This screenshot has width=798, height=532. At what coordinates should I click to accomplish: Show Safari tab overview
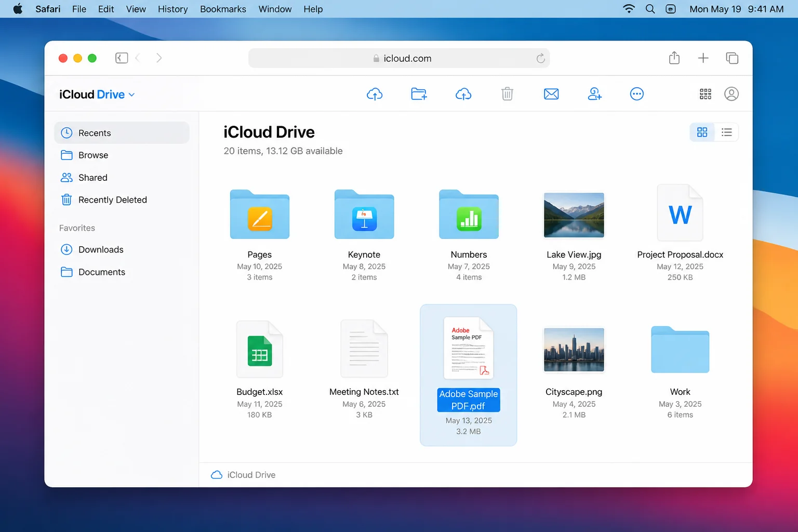pyautogui.click(x=732, y=58)
